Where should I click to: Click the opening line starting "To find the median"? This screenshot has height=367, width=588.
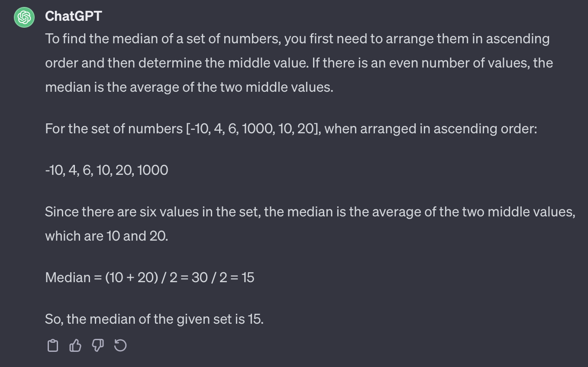click(x=297, y=39)
